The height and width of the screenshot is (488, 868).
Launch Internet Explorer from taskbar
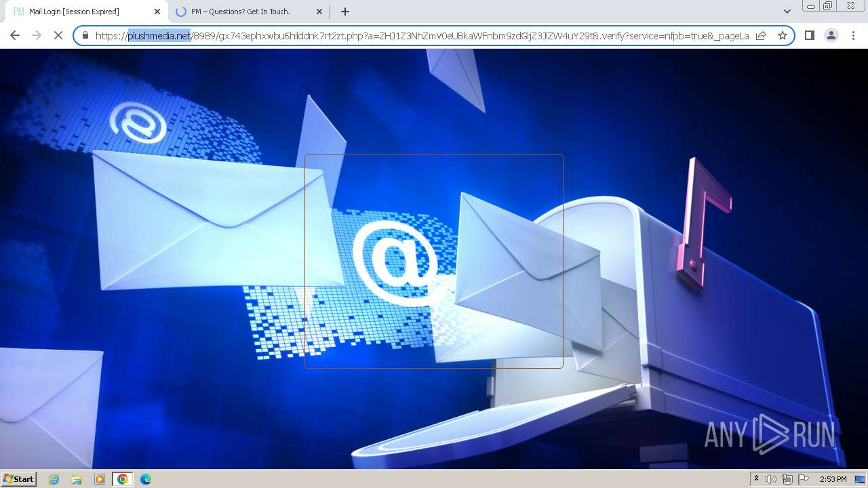tap(54, 479)
